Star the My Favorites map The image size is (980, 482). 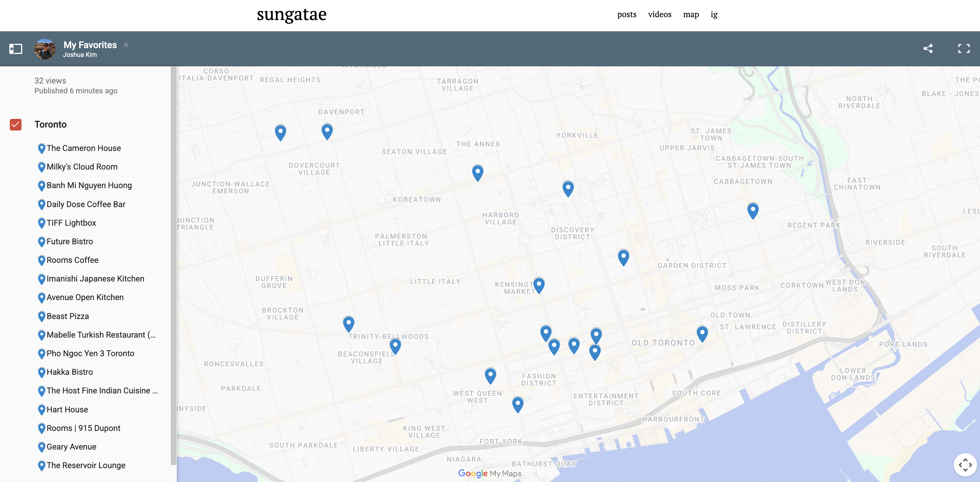point(126,45)
